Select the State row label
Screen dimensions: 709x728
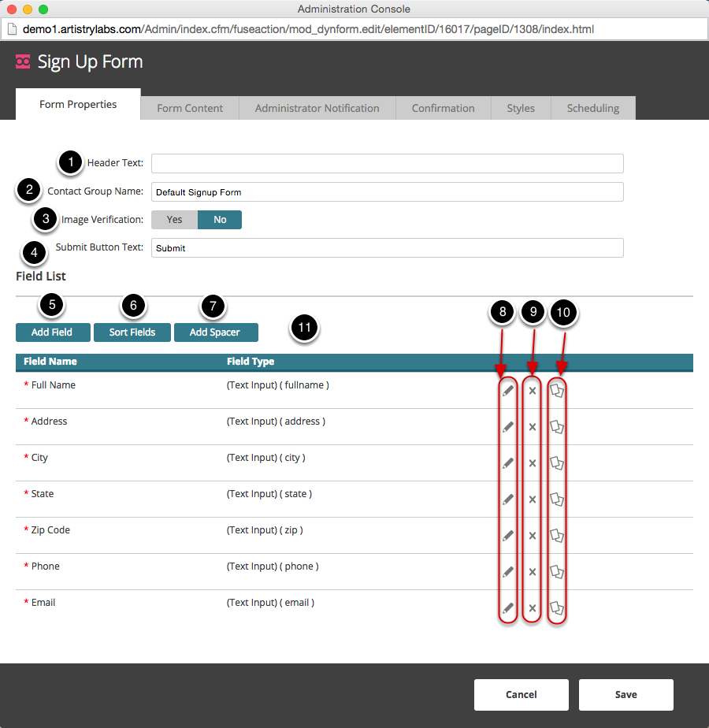coord(43,493)
